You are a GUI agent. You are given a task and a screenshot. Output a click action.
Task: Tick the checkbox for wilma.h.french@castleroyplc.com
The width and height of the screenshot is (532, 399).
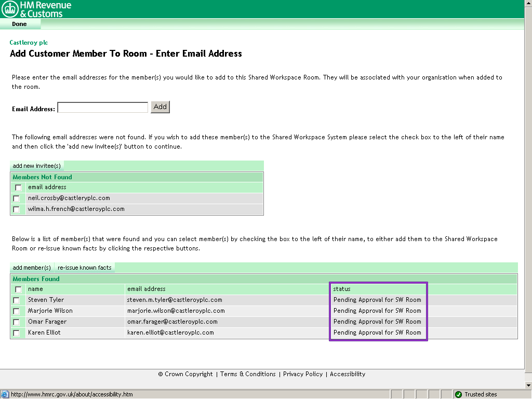click(17, 209)
